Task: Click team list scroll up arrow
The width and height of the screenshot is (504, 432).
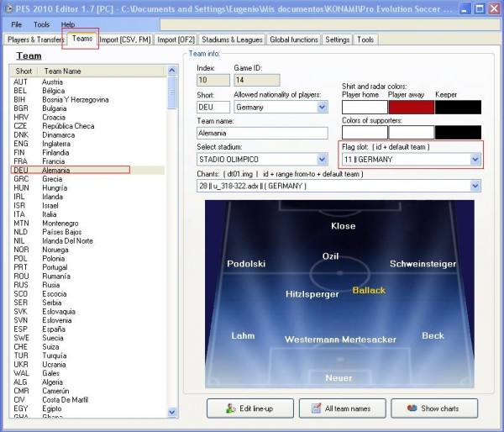Action: pyautogui.click(x=172, y=70)
